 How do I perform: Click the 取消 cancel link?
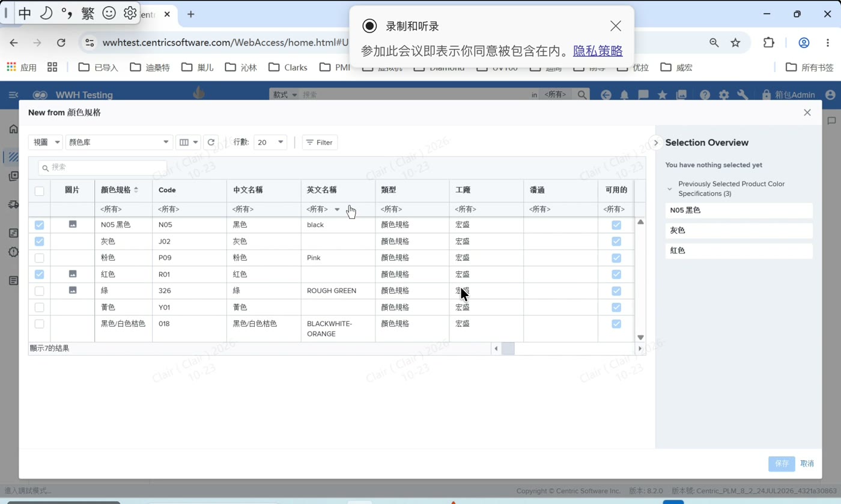pos(807,463)
